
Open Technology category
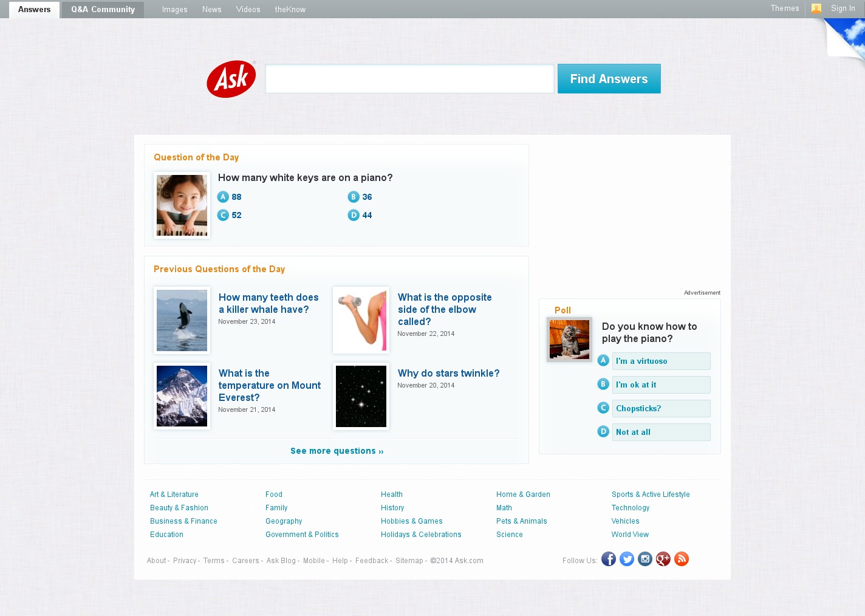(x=631, y=508)
